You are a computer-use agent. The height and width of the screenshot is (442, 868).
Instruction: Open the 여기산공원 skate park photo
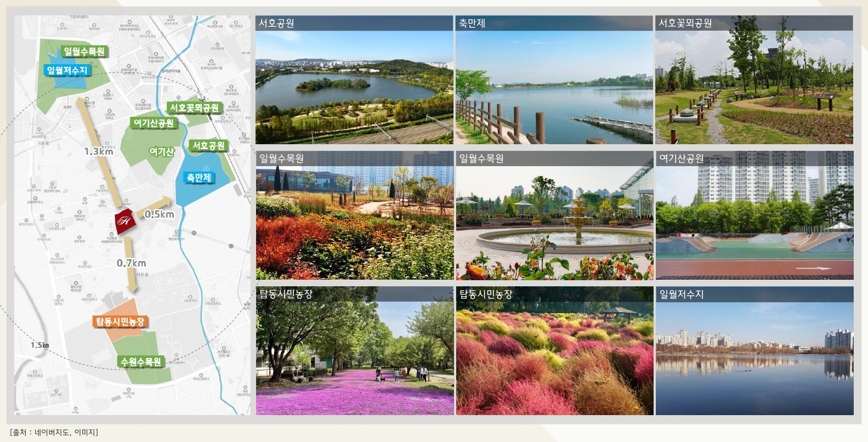point(754,216)
